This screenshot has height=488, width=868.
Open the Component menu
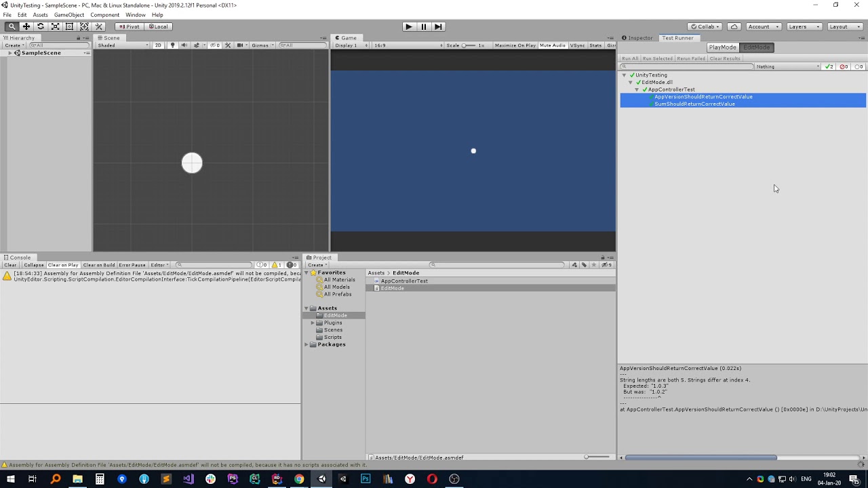(x=104, y=15)
